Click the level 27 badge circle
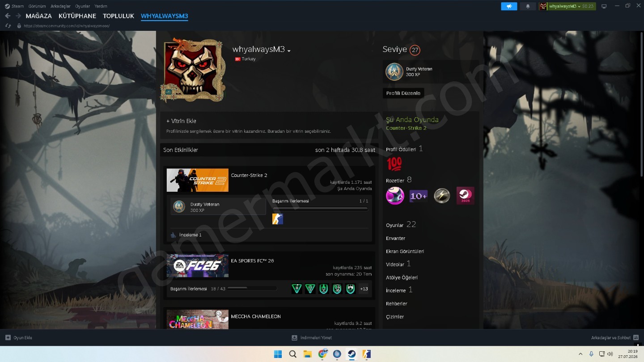The height and width of the screenshot is (362, 644). [415, 50]
